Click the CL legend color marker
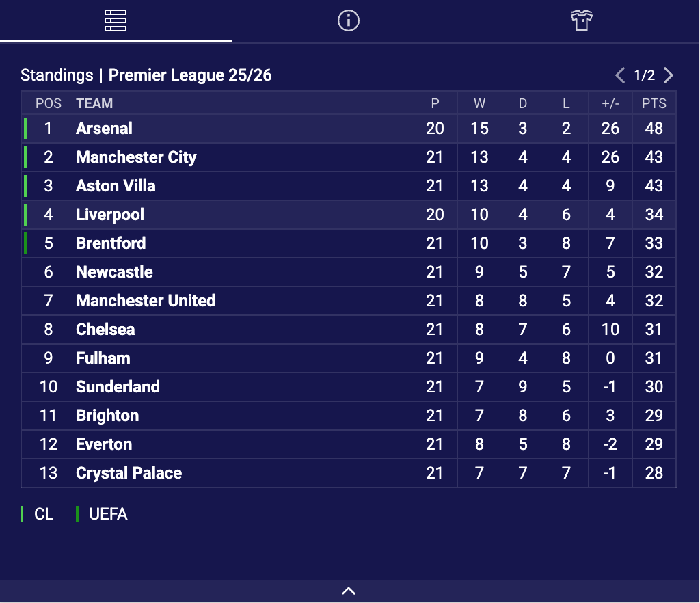 (x=23, y=514)
